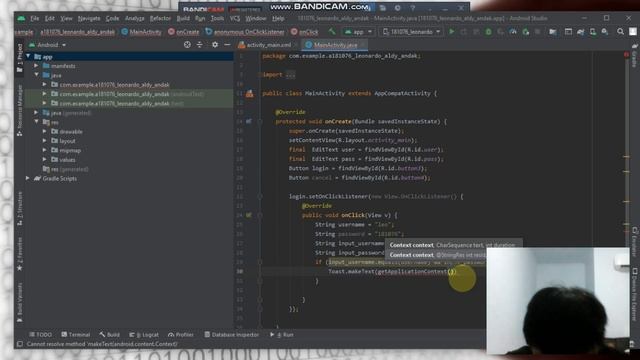Screen dimensions: 640x360
Task: Open the Build menu
Action: pyautogui.click(x=183, y=18)
